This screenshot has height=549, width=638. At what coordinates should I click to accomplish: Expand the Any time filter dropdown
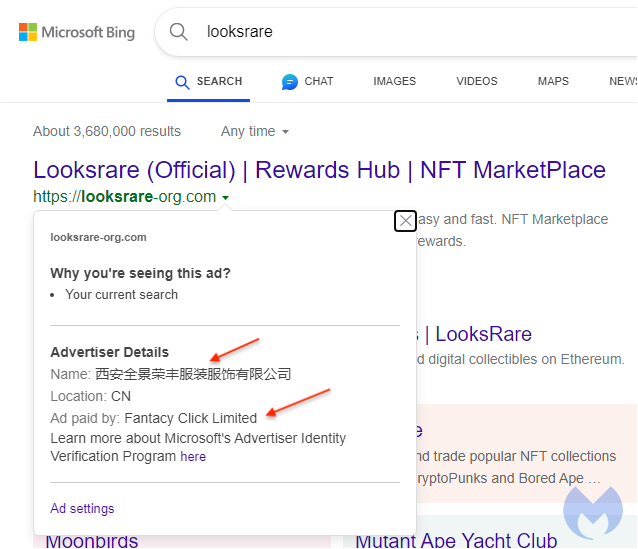(x=255, y=131)
